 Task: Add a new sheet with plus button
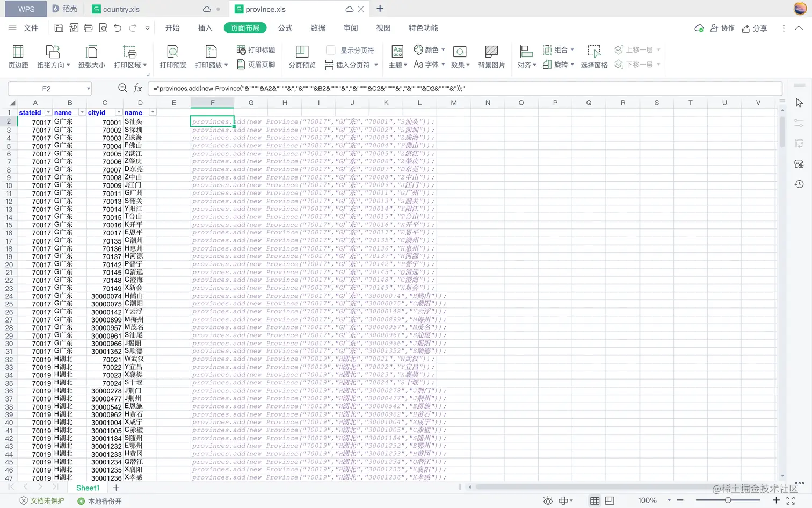click(x=116, y=488)
